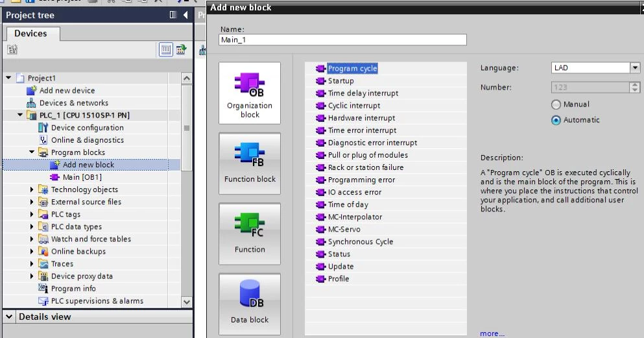644x338 pixels.
Task: Open the Language dropdown
Action: click(x=634, y=68)
